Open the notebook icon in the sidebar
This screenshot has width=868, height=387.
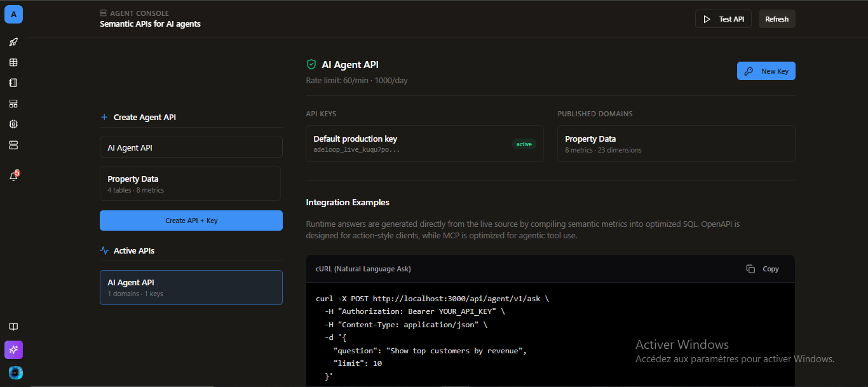[13, 83]
